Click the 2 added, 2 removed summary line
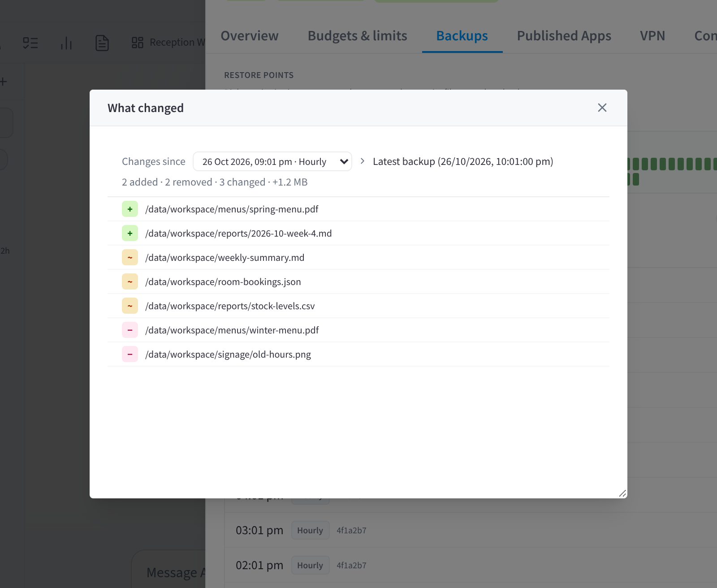 click(215, 182)
